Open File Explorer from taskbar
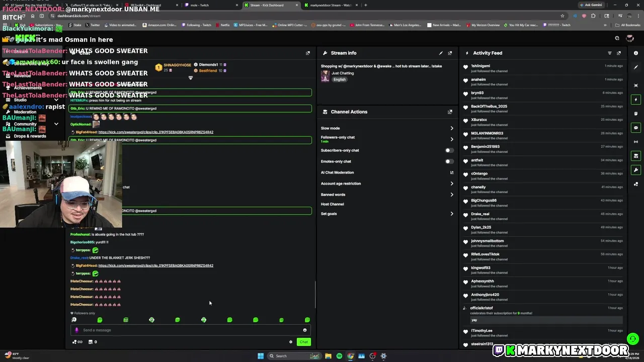The height and width of the screenshot is (362, 644). (328, 356)
